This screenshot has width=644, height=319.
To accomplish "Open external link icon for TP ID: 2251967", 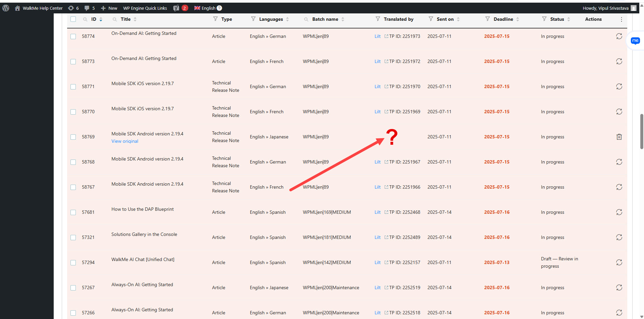I will [386, 162].
